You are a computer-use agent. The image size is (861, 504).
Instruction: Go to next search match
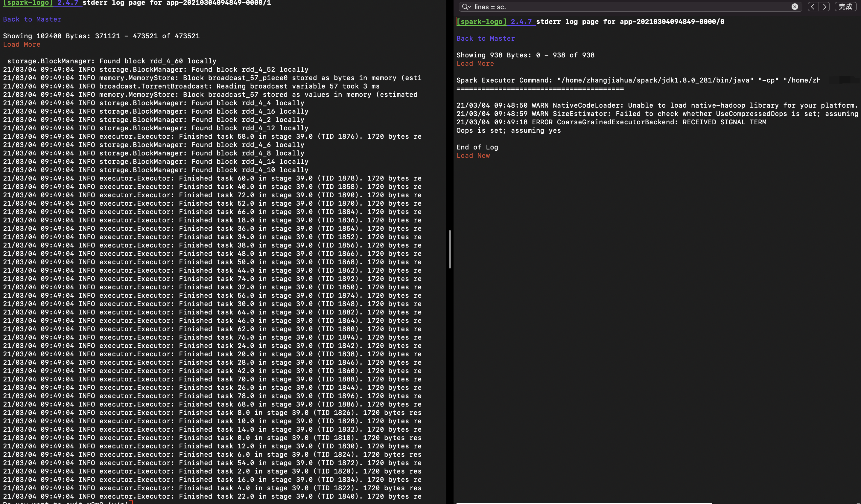[825, 7]
